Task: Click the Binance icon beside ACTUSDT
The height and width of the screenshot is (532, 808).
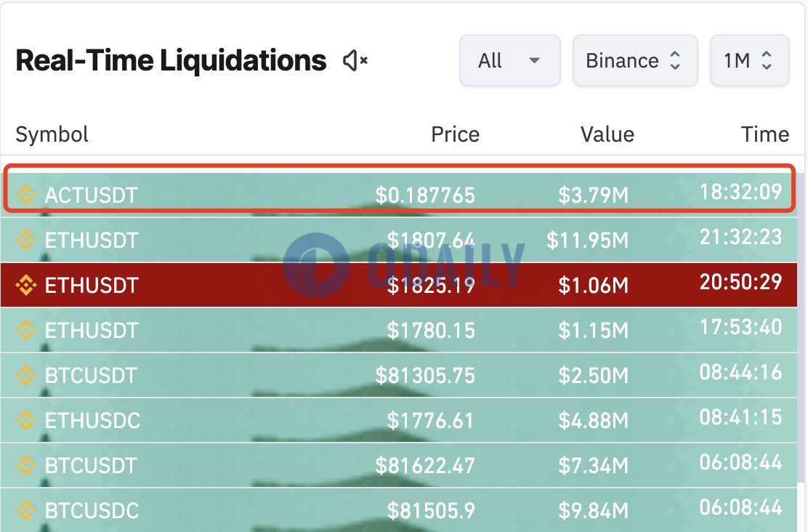Action: [x=25, y=195]
